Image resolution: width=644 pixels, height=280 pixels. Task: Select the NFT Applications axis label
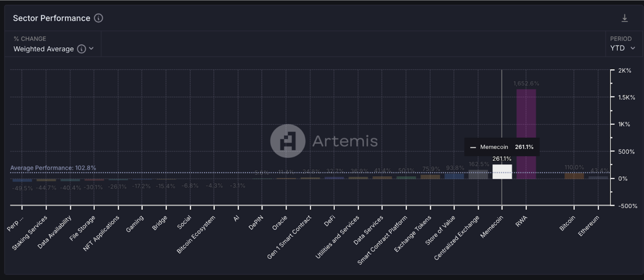click(x=101, y=233)
